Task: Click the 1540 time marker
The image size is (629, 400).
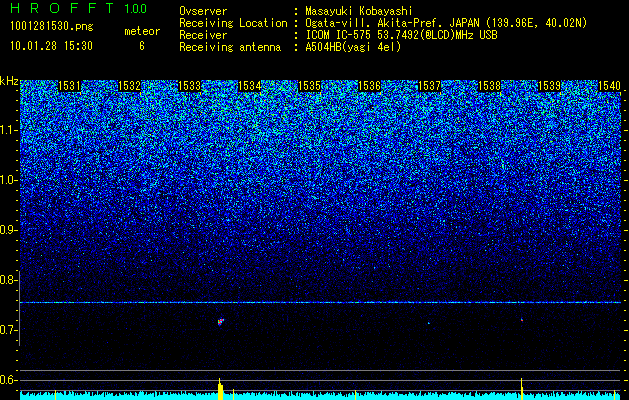Action: click(x=609, y=86)
